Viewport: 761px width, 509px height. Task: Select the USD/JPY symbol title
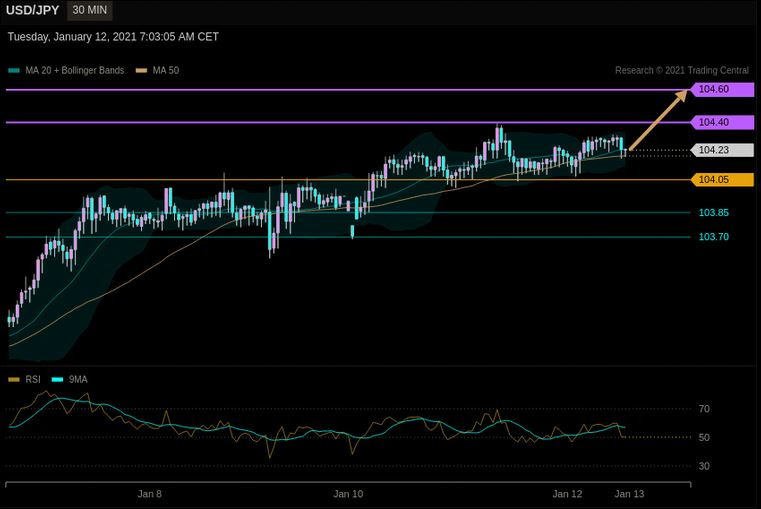(x=33, y=10)
